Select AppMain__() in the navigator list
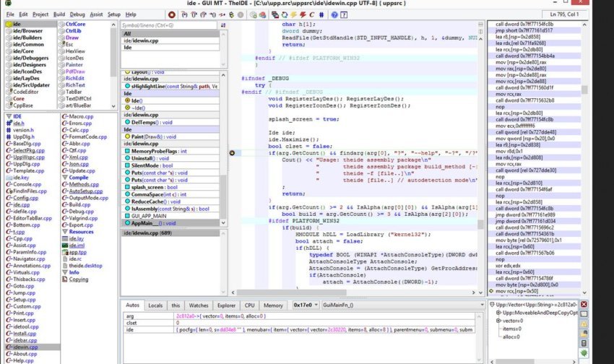This screenshot has height=364, width=614. [x=147, y=223]
